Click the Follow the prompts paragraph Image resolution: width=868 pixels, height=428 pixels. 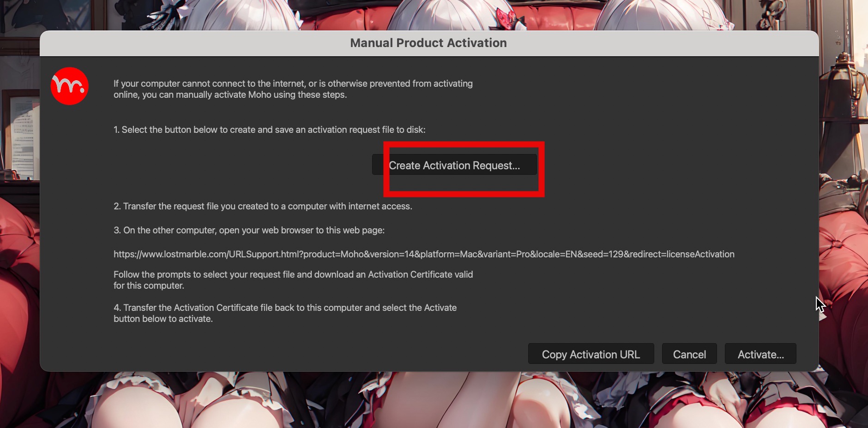coord(293,280)
